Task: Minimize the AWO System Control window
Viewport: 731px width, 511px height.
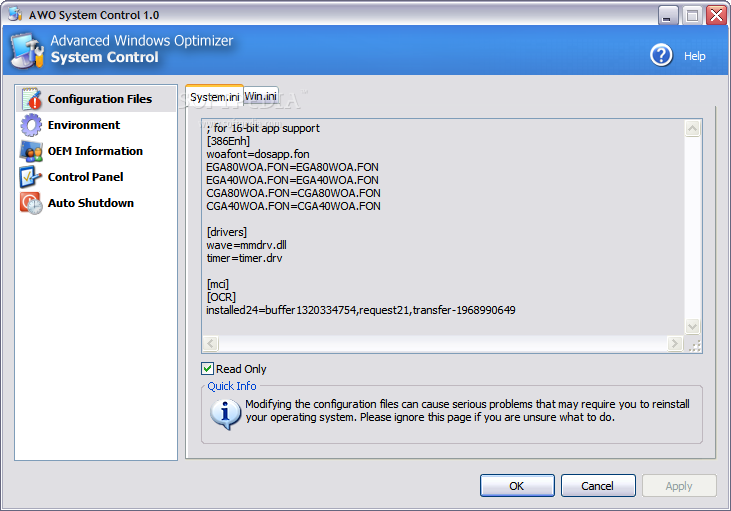Action: click(x=668, y=15)
